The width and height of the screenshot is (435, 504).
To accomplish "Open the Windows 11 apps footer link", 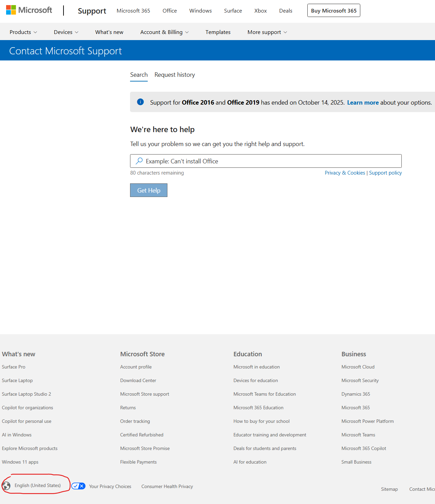I will pos(20,462).
